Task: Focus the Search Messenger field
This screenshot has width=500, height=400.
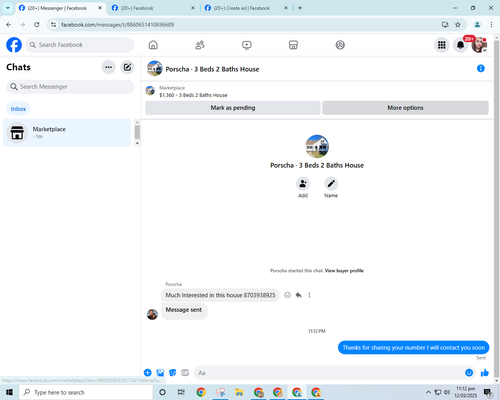Action: point(70,87)
